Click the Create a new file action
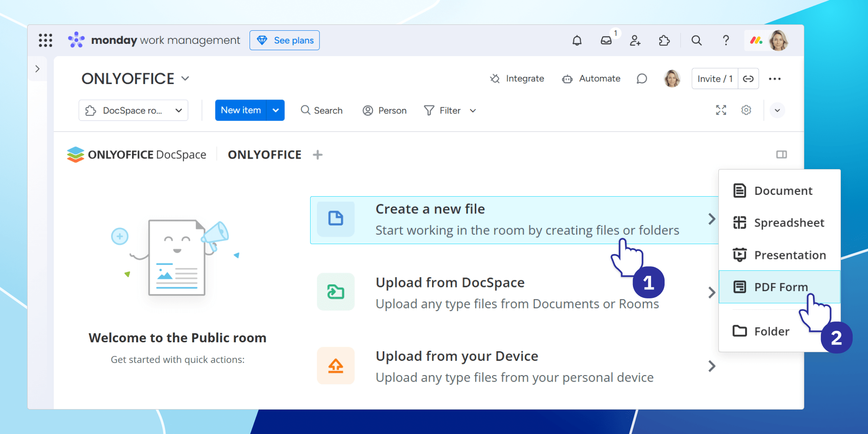The image size is (868, 434). [514, 220]
